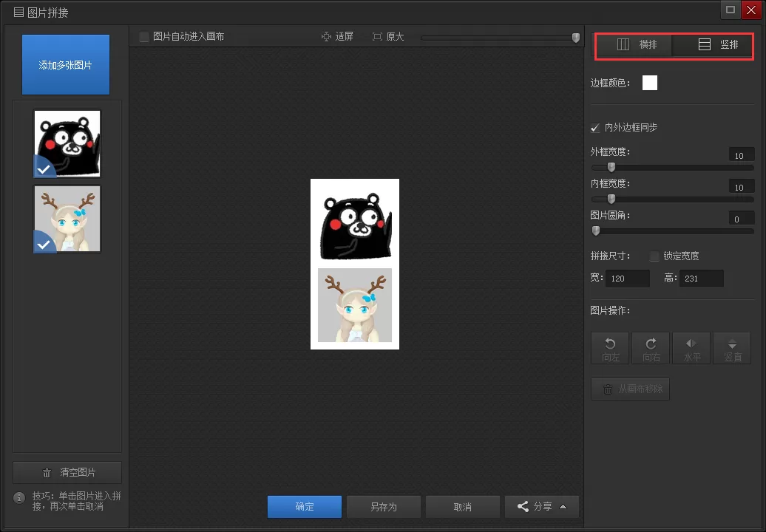Click the 宽 width field showing 120

pyautogui.click(x=627, y=279)
